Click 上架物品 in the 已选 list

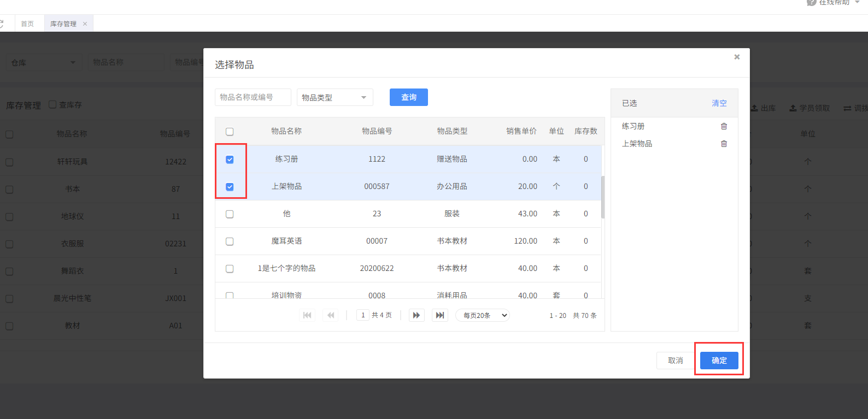[637, 144]
